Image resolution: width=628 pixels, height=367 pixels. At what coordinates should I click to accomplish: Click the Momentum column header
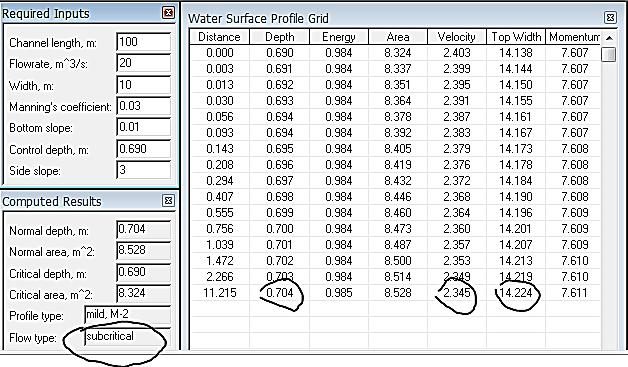pyautogui.click(x=573, y=37)
